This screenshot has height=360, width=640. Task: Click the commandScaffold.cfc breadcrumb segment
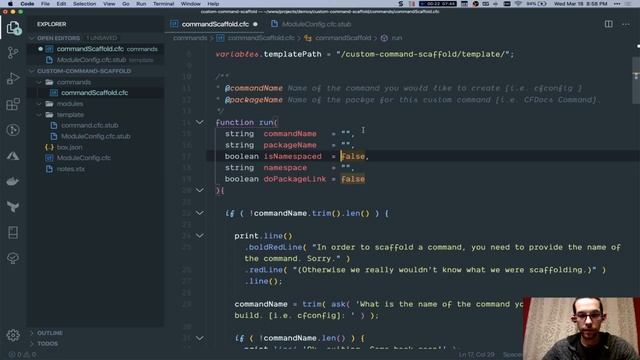pos(261,38)
